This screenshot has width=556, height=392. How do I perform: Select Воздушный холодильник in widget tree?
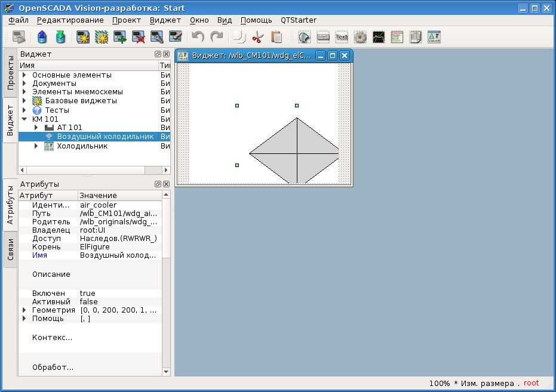[x=105, y=137]
